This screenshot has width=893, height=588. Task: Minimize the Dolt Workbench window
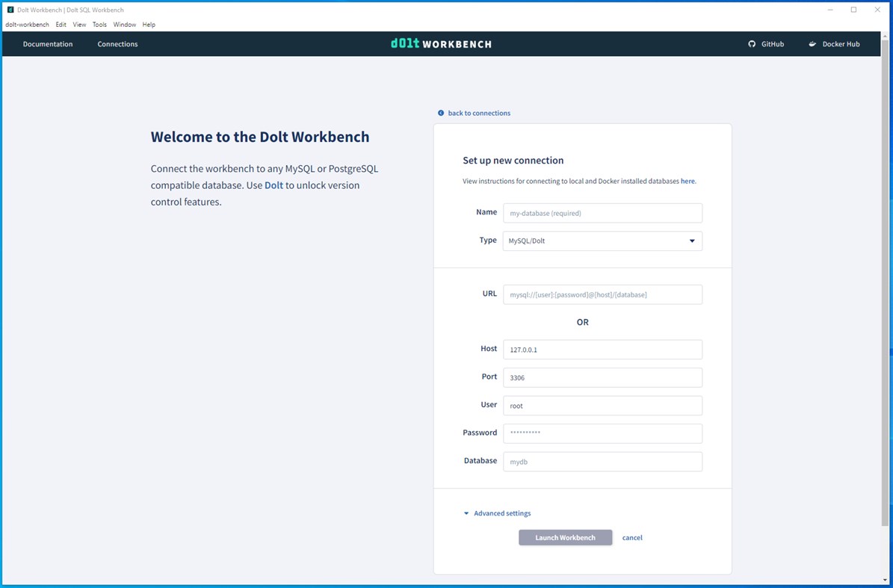(830, 10)
